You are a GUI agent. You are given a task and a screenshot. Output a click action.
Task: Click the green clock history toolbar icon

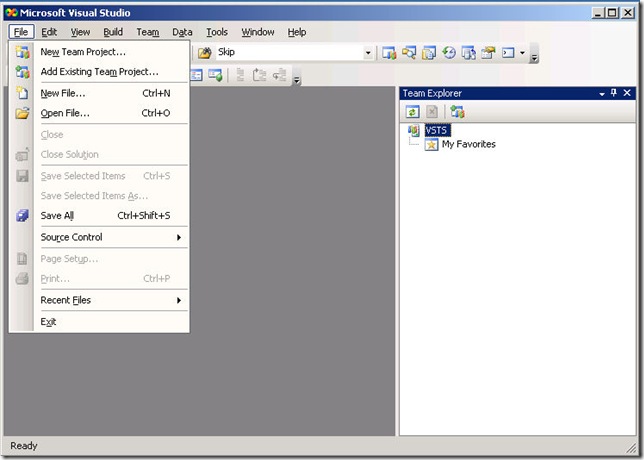[x=448, y=53]
